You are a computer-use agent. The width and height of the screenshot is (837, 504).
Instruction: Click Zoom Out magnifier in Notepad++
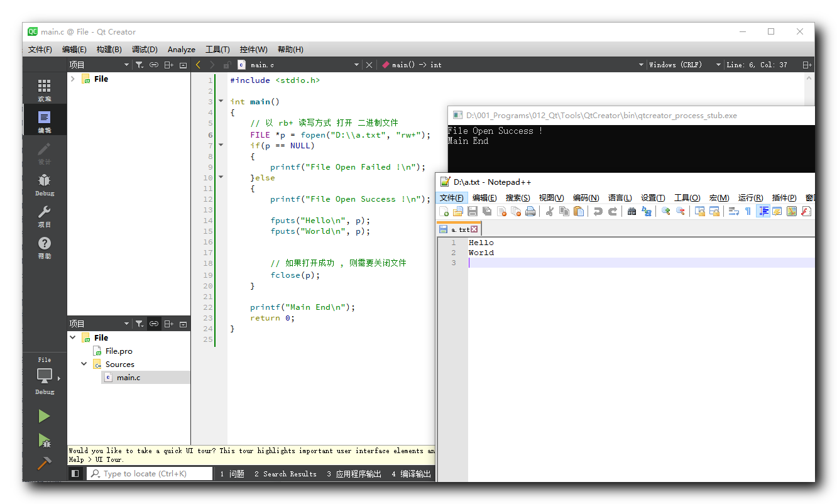pos(681,211)
